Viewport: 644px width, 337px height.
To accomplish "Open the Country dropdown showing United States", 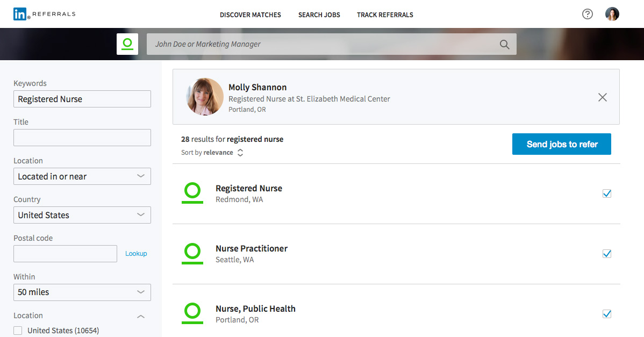I will [x=82, y=215].
